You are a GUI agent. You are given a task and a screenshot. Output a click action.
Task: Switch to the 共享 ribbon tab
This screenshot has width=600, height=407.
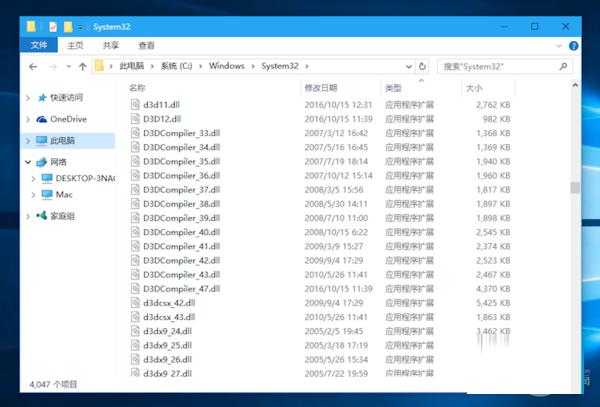coord(111,46)
